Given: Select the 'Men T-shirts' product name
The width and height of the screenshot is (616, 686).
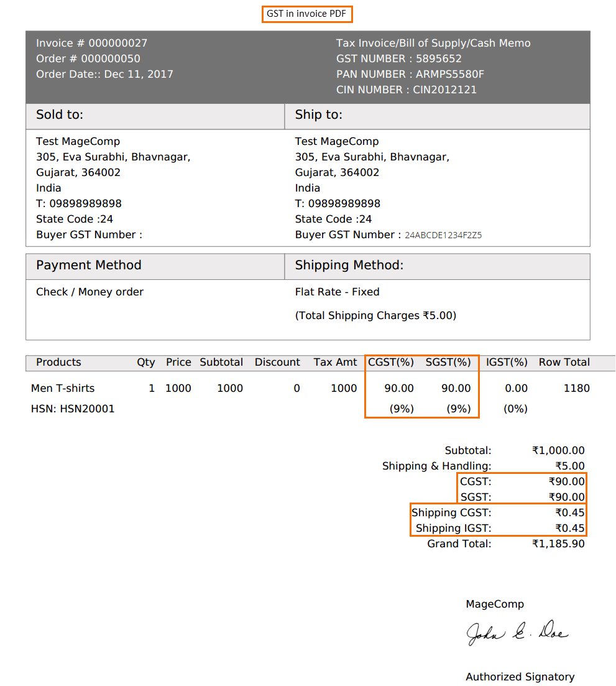Looking at the screenshot, I should tap(63, 389).
